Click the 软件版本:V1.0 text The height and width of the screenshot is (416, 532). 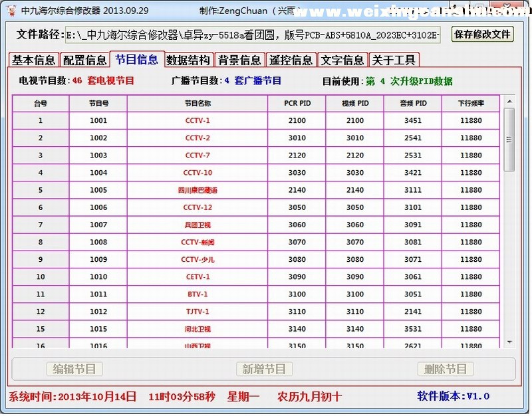point(454,396)
